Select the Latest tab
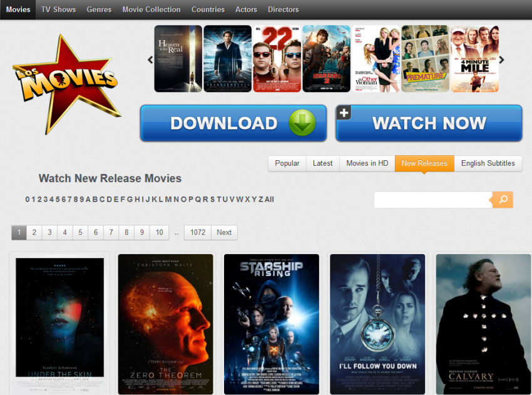 pyautogui.click(x=323, y=163)
